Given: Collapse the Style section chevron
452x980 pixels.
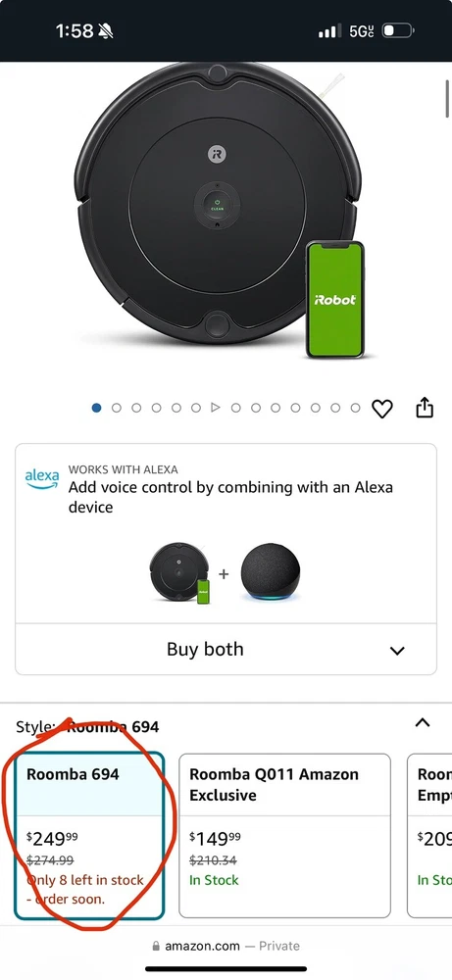Looking at the screenshot, I should coord(423,722).
